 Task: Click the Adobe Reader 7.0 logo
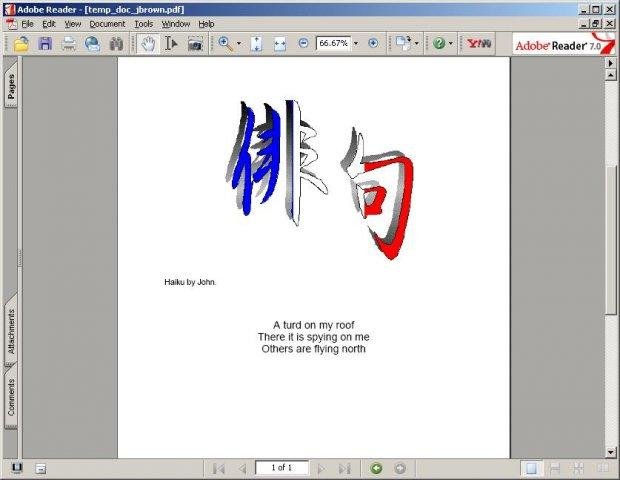[564, 44]
